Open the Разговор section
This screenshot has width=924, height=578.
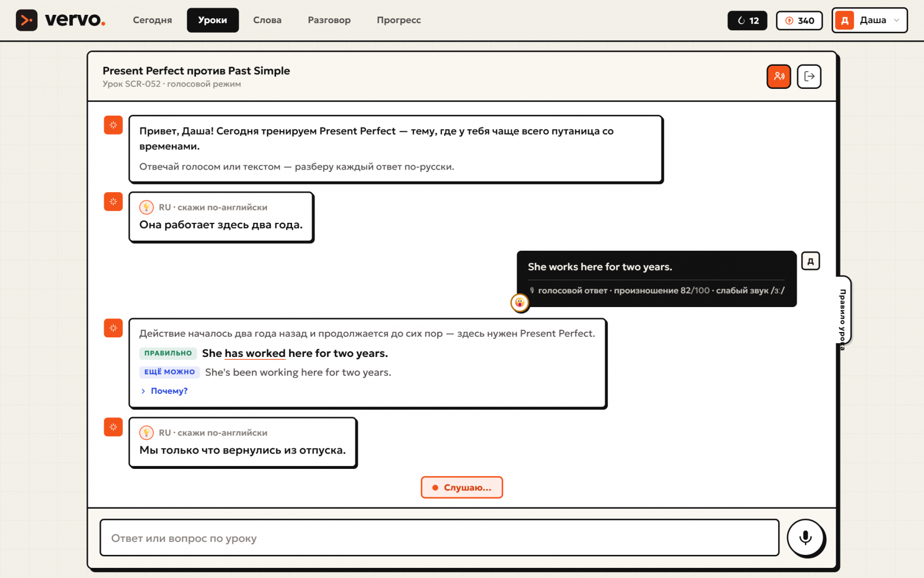click(x=329, y=20)
